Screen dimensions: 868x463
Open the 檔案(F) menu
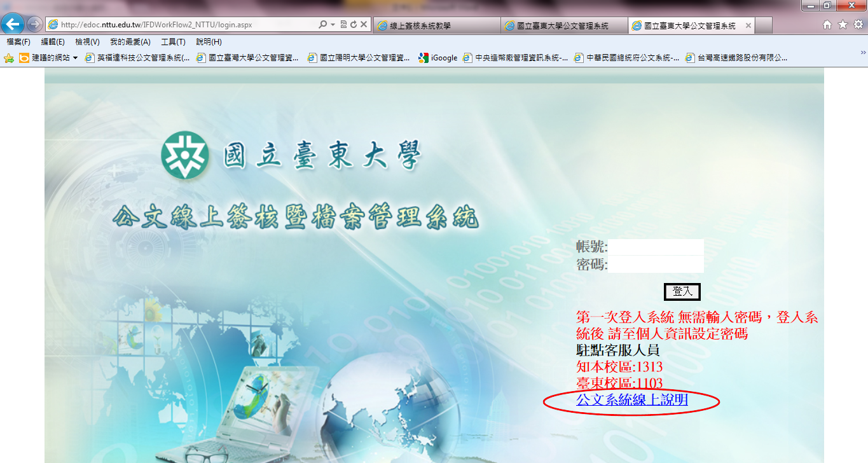(18, 42)
